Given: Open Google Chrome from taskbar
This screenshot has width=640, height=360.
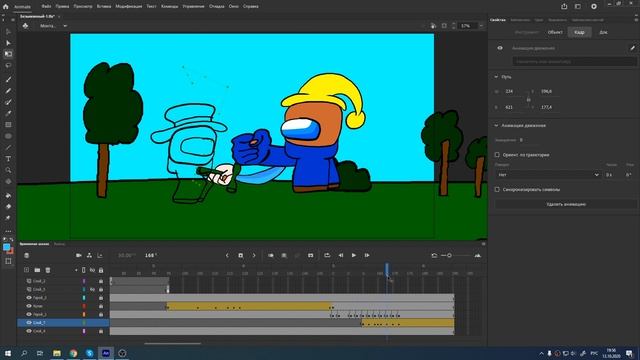Looking at the screenshot, I should (x=73, y=353).
